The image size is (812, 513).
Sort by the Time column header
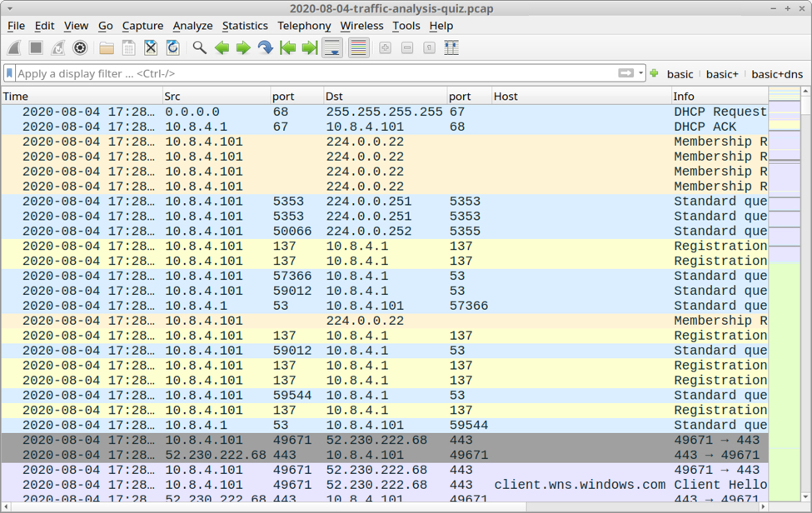click(82, 97)
